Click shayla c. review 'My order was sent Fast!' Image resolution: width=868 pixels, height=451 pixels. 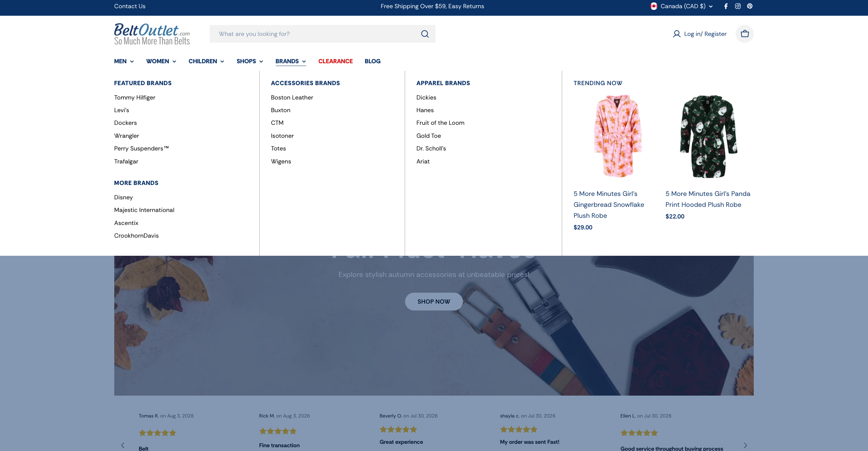click(530, 442)
